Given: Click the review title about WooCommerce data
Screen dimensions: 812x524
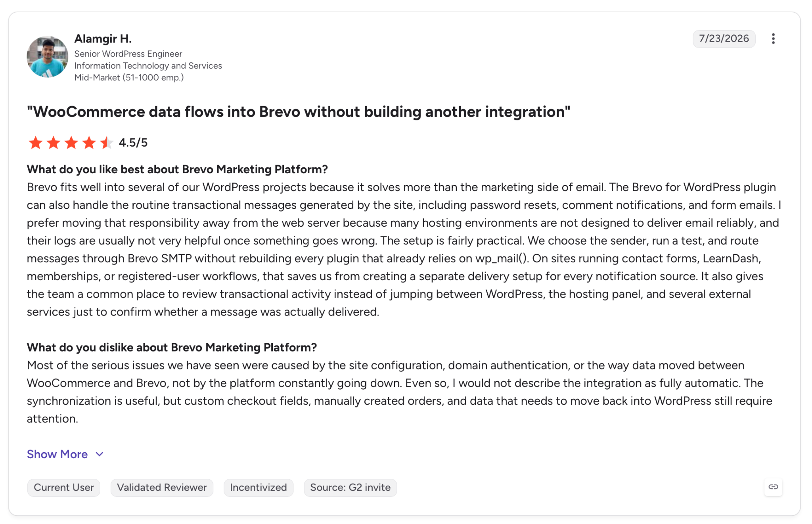Looking at the screenshot, I should click(299, 112).
